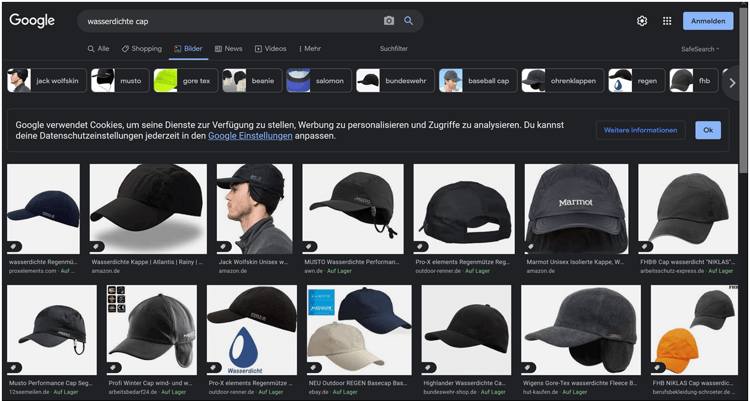Open the FHB NIKLAS black cap image
The image size is (750, 401).
pos(688,209)
